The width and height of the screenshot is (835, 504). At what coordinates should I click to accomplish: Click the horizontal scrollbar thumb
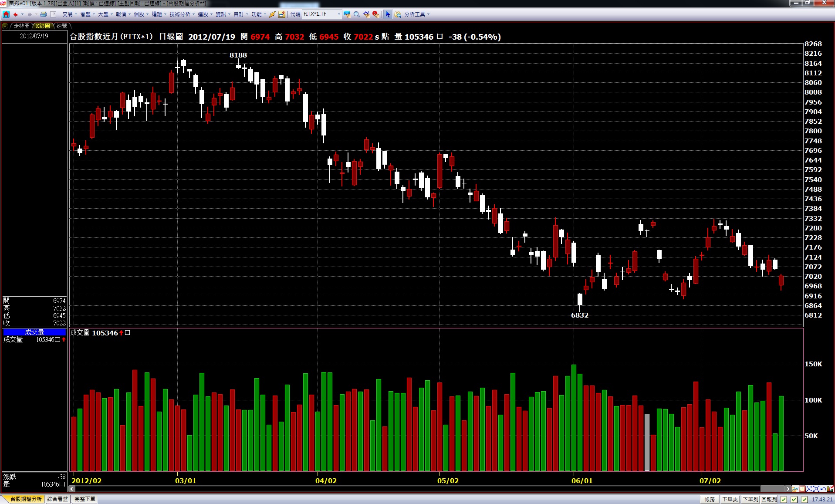[774, 489]
